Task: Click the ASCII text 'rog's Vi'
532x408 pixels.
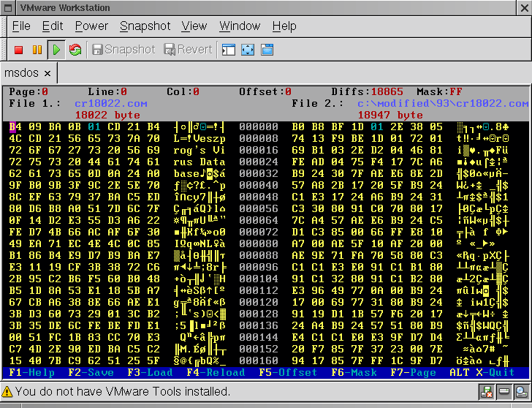Action: click(199, 150)
